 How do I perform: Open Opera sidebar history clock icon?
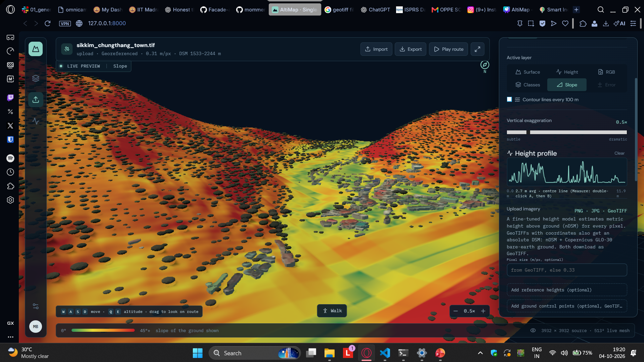click(10, 172)
